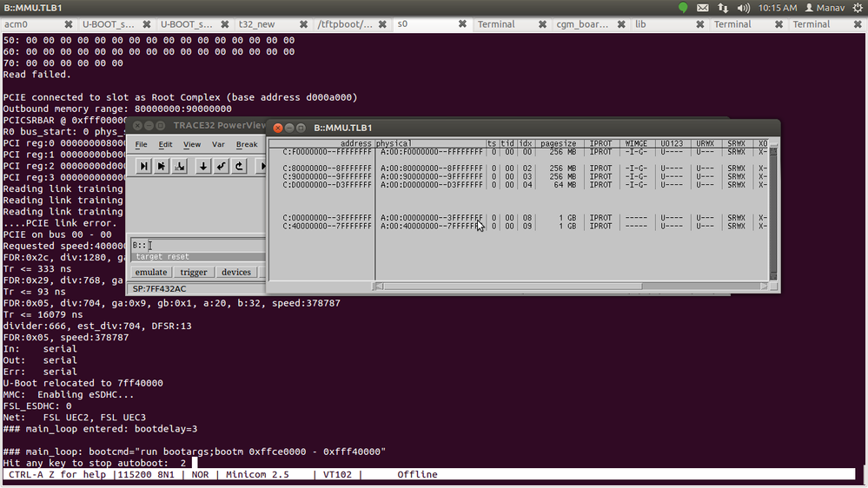This screenshot has width=868, height=488.
Task: Close the second U-BOOT_s tab
Action: [x=225, y=24]
